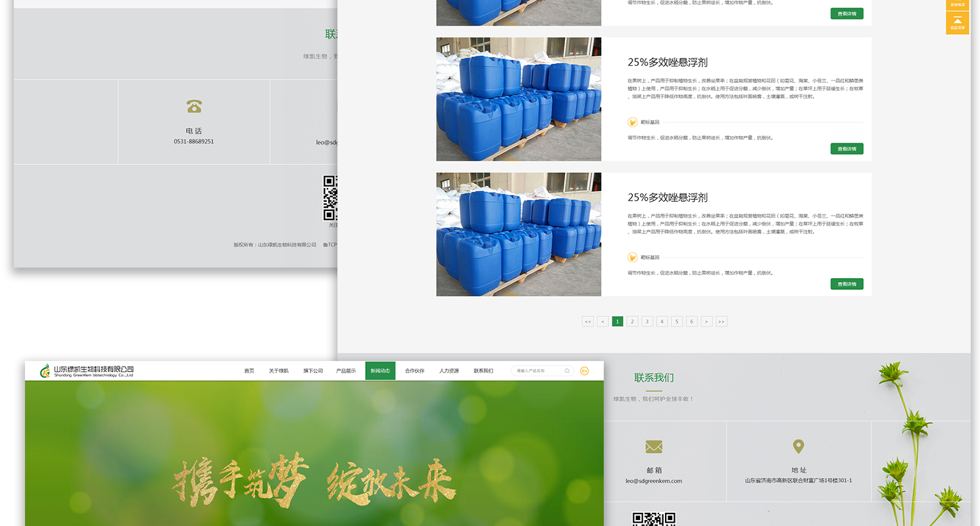
Task: Open the 首页 menu item
Action: pos(249,371)
